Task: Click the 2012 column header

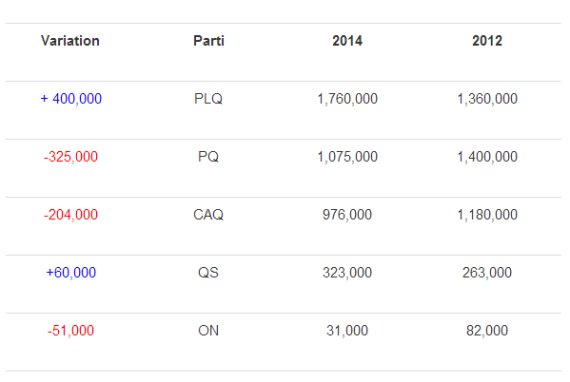Action: [x=487, y=41]
